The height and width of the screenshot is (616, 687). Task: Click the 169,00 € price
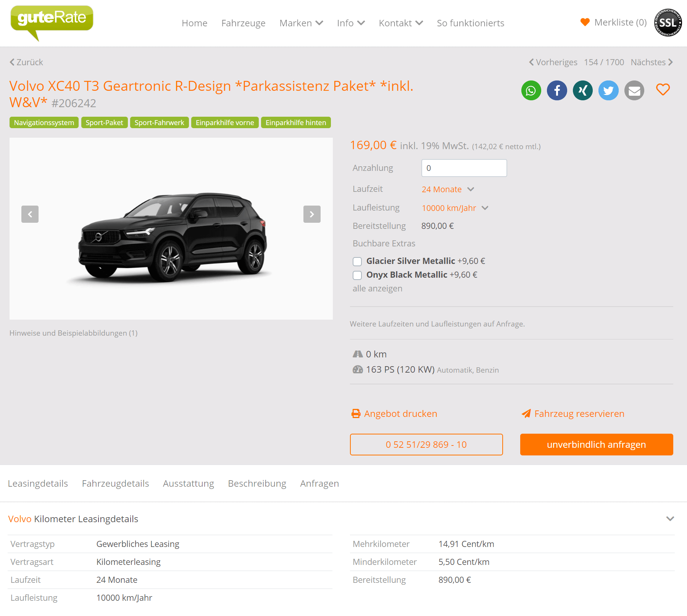coord(373,145)
